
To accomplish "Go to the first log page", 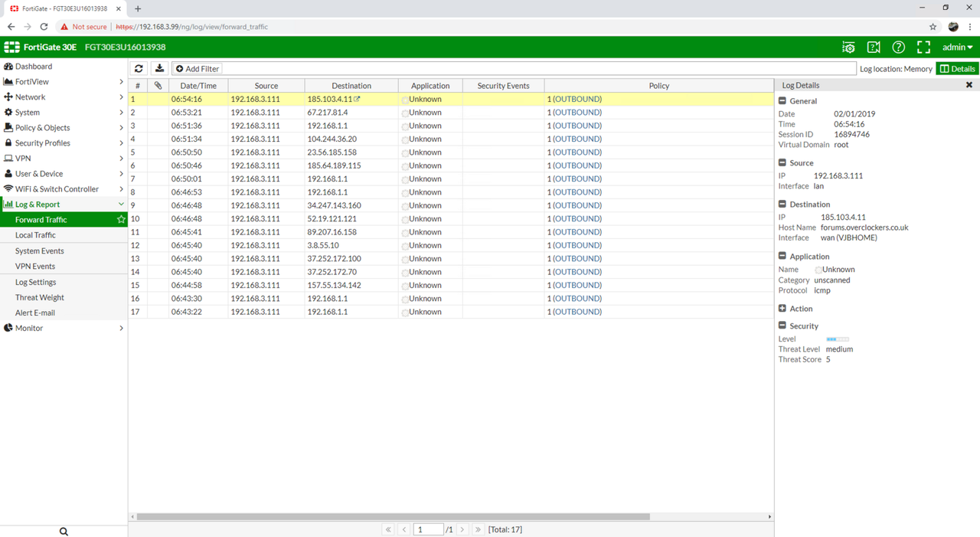I will (388, 529).
